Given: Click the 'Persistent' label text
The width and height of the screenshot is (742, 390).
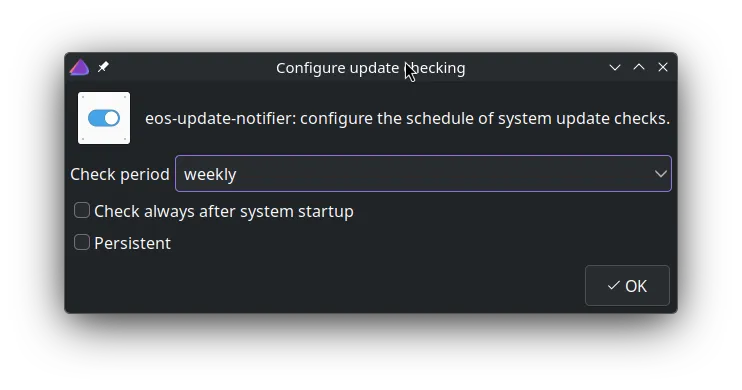Looking at the screenshot, I should pos(132,243).
